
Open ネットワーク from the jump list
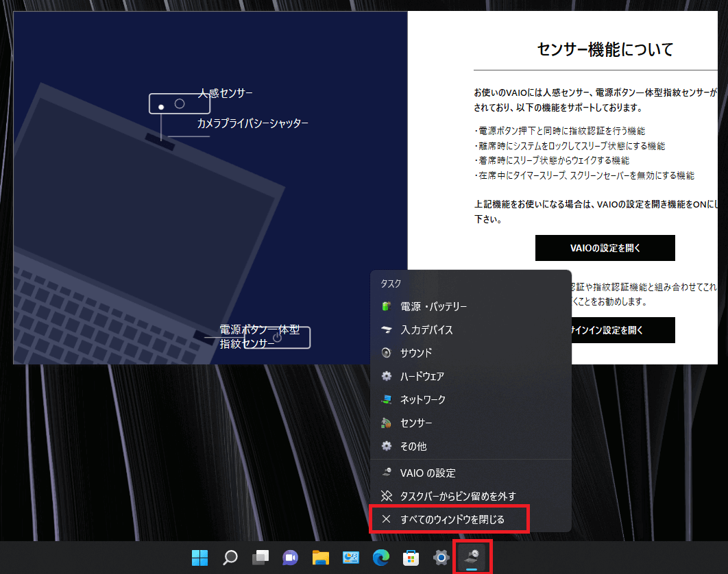[x=471, y=399]
